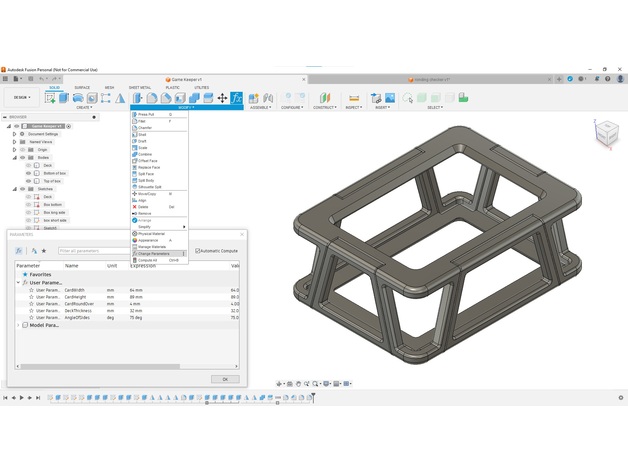Click the Measure icon above Inspect
Screen dimensions: 628x472
[354, 98]
